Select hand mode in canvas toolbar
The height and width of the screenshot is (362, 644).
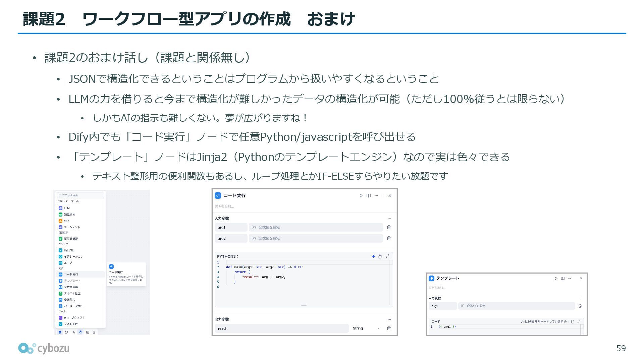pos(80,332)
